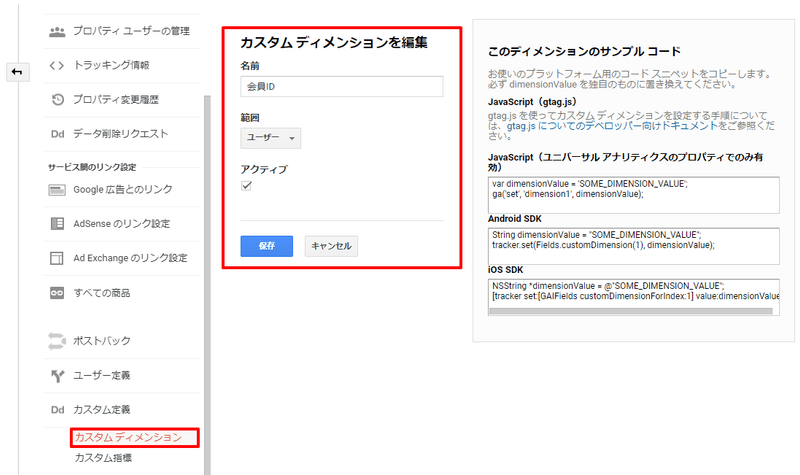Click the property user management people icon
The width and height of the screenshot is (800, 475).
pos(57,32)
